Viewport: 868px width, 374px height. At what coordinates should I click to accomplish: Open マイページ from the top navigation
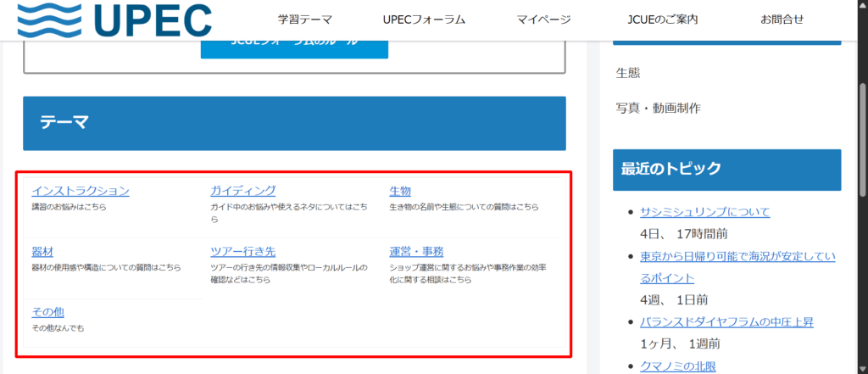coord(542,20)
